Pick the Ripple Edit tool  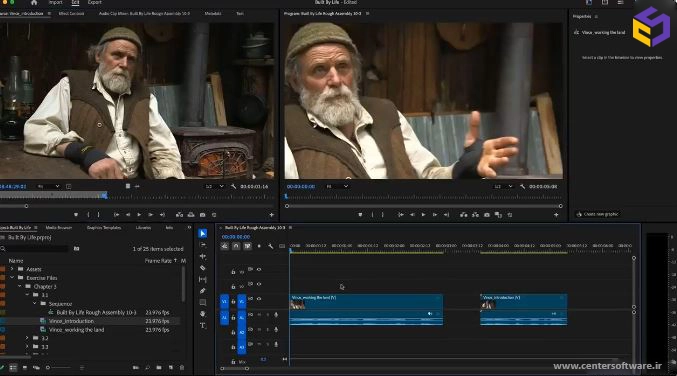tap(202, 256)
